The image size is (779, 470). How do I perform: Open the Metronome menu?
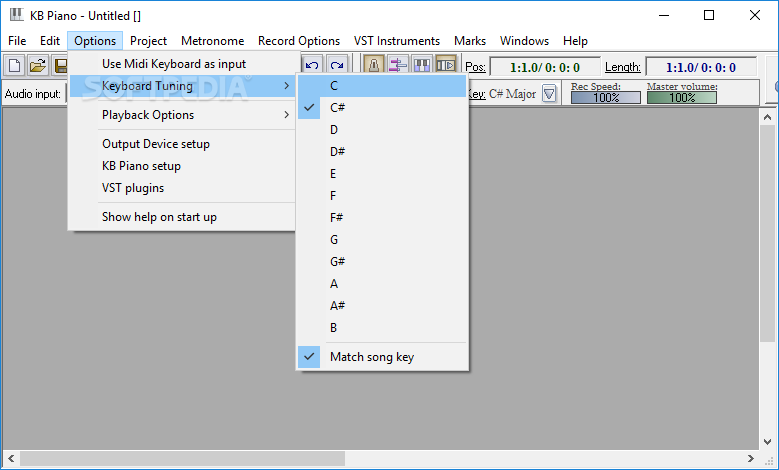213,41
